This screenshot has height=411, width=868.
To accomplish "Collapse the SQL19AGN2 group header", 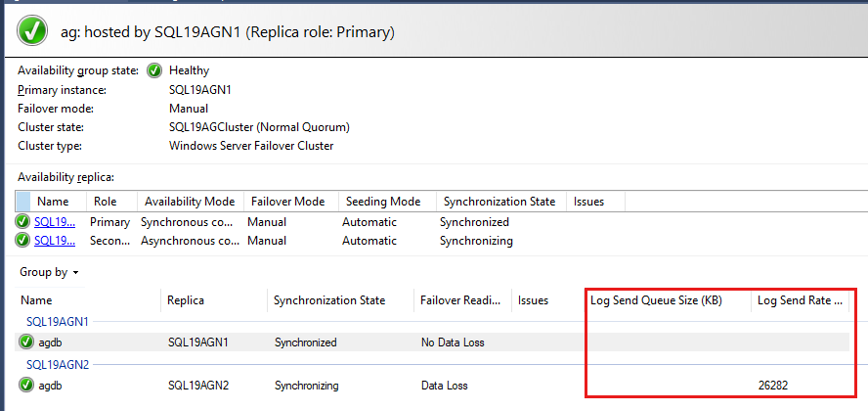I will (58, 364).
